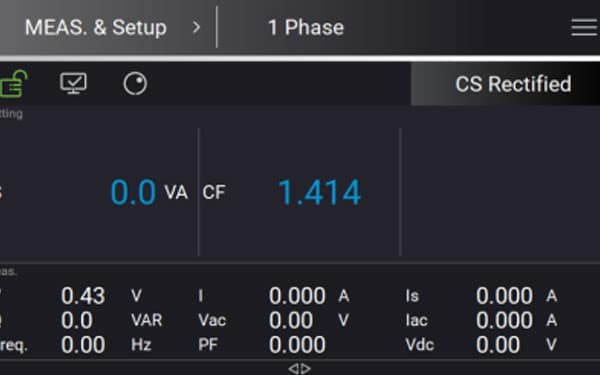Expand the MEAS. & Setup chevron arrow
This screenshot has width=600, height=375.
pos(196,27)
